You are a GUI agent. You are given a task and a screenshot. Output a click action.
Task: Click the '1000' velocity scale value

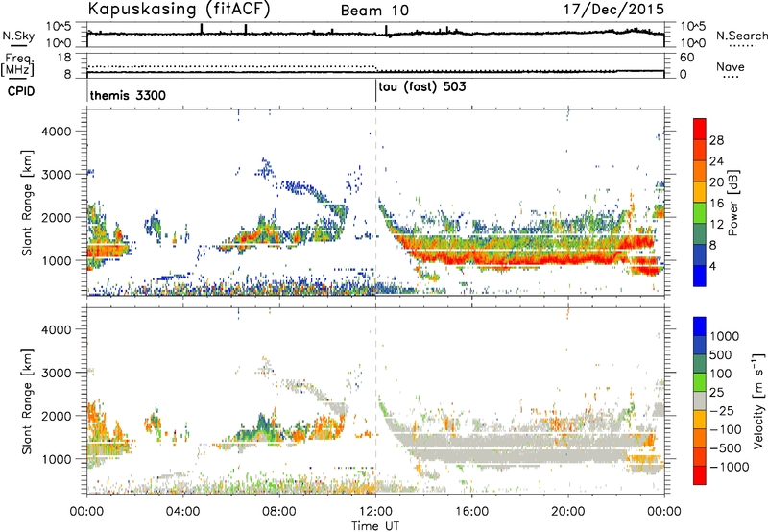click(724, 336)
